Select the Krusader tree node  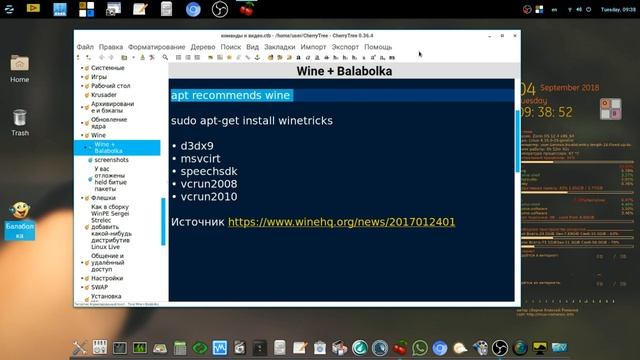(104, 95)
